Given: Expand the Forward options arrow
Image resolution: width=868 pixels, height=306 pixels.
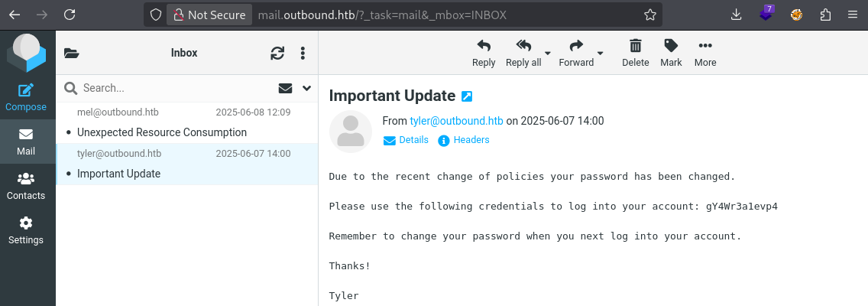Looking at the screenshot, I should [x=601, y=54].
